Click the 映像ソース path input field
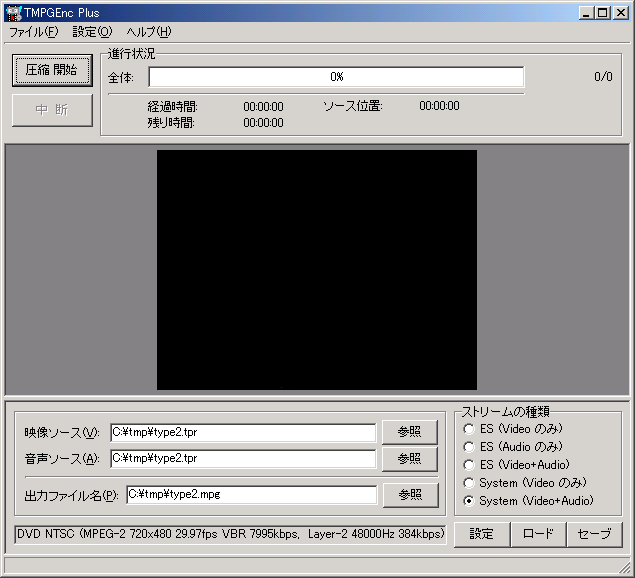 pos(243,433)
